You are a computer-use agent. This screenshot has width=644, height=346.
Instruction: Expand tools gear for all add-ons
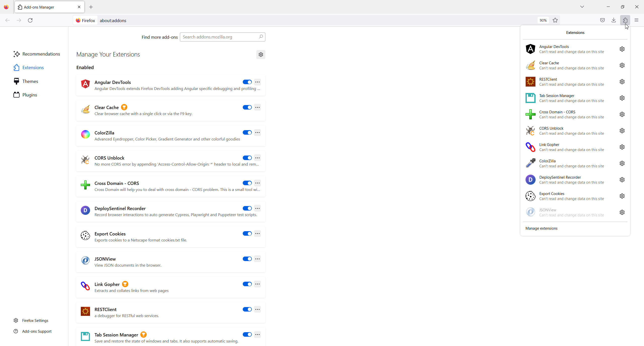click(261, 55)
